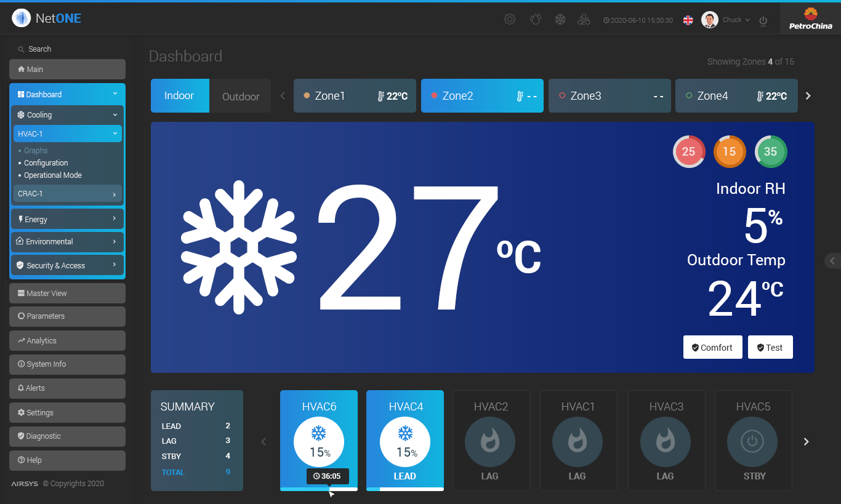Open the Operational Mode link
Viewport: 841px width, 504px height.
(x=53, y=175)
